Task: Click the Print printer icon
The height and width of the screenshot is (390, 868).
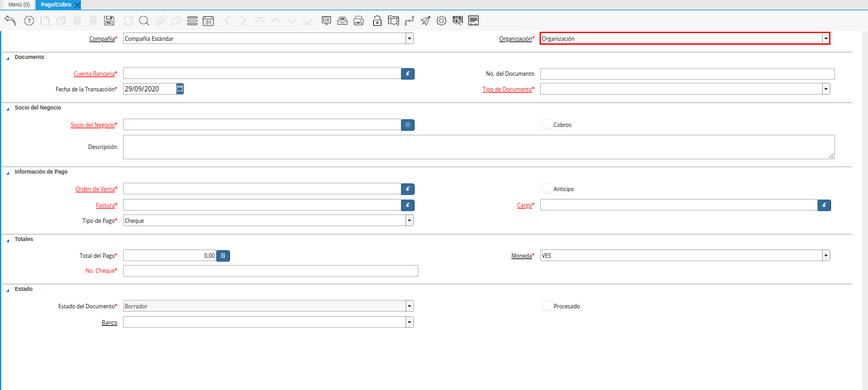Action: 359,21
